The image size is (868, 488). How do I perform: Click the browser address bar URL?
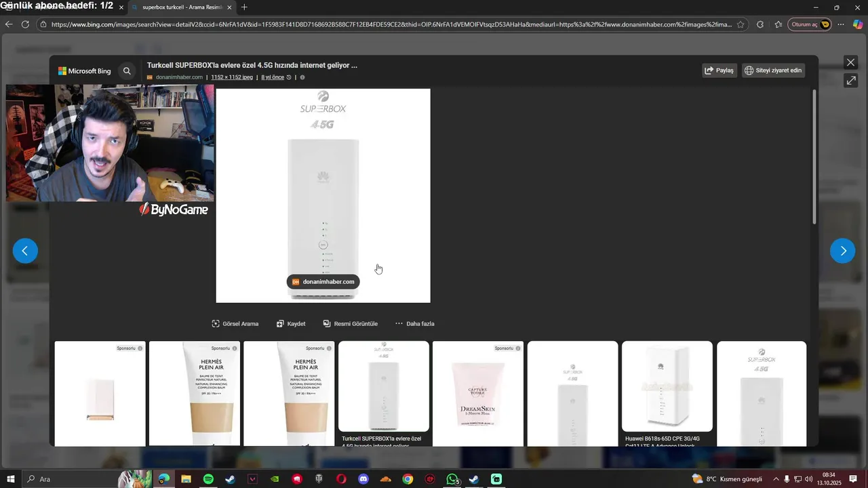pyautogui.click(x=391, y=24)
